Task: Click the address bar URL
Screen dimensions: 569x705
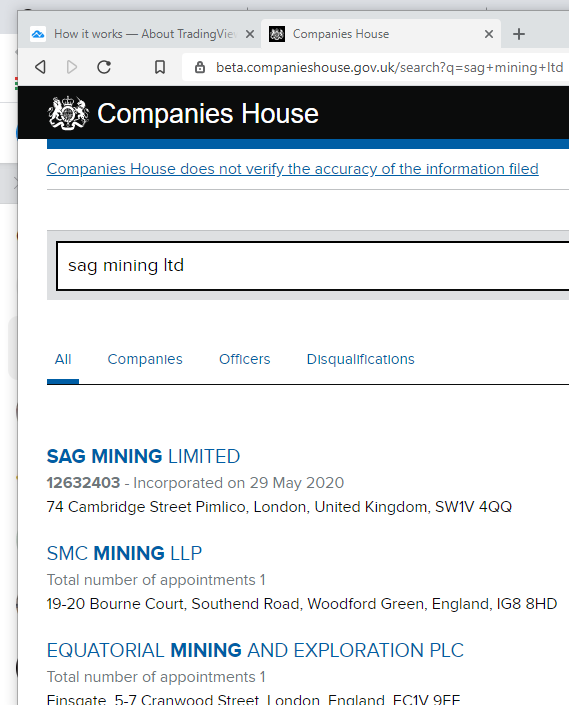Action: pyautogui.click(x=389, y=67)
